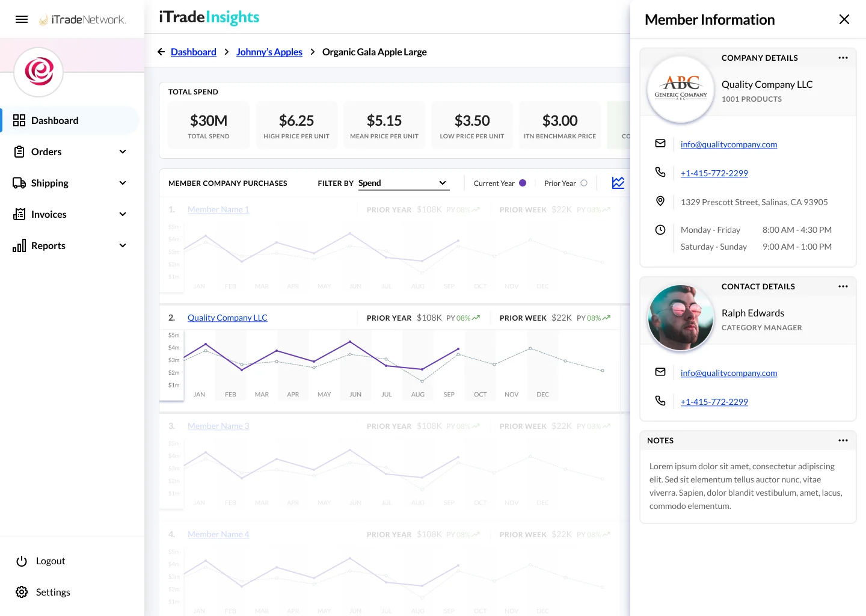
Task: Click location pin icon by address
Action: (x=660, y=201)
